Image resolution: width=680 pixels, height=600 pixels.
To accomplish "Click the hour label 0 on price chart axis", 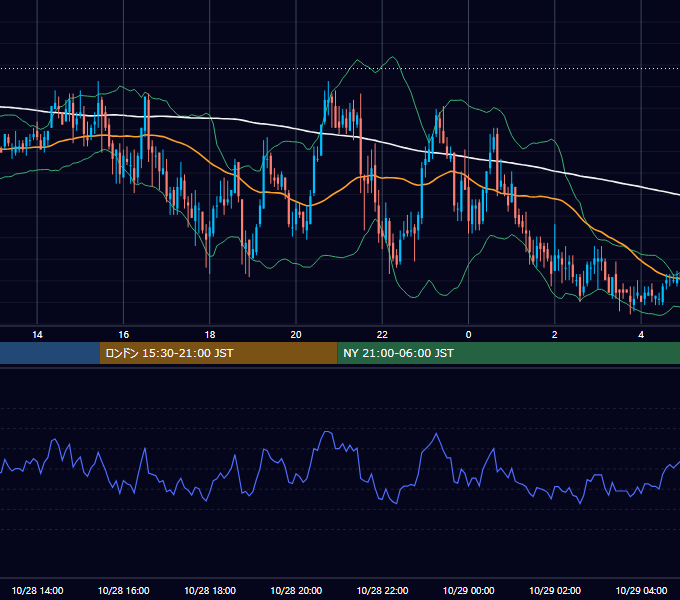I will (x=468, y=335).
